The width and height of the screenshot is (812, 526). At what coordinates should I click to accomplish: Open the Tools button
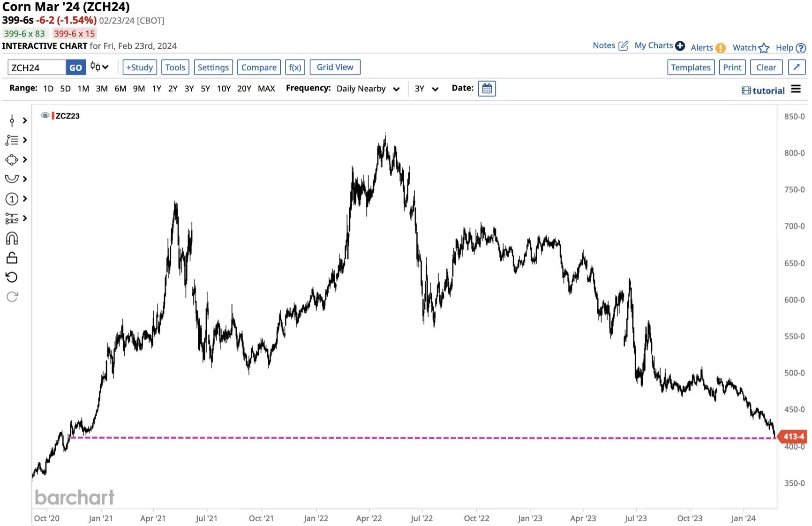(175, 67)
